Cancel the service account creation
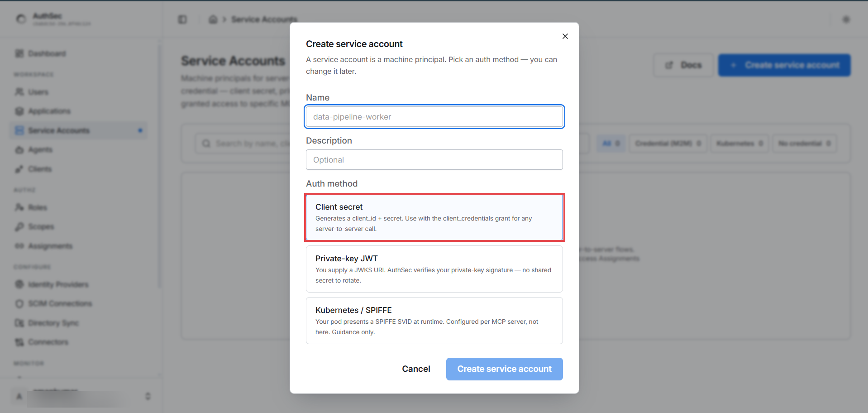 416,369
